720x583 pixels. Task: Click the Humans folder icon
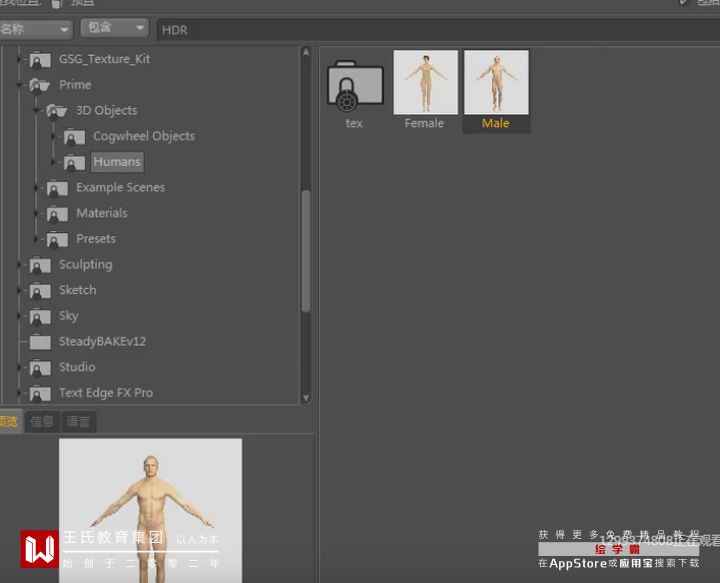[74, 162]
